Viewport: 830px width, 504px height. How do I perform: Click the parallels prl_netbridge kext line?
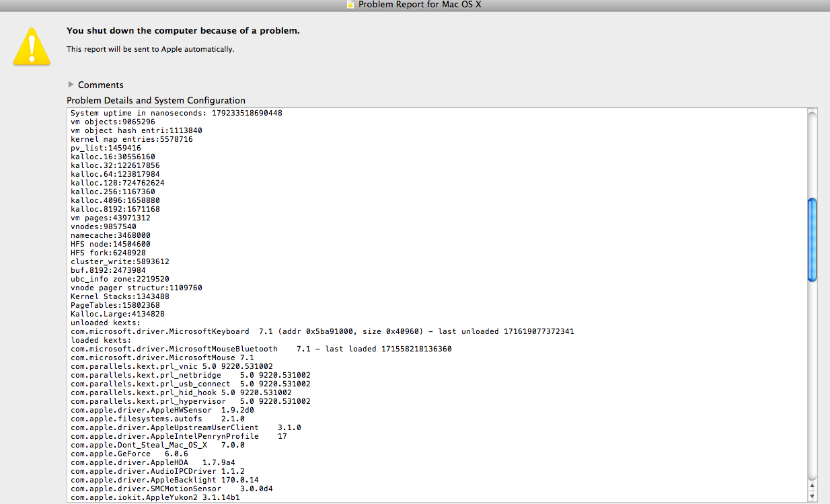click(190, 375)
